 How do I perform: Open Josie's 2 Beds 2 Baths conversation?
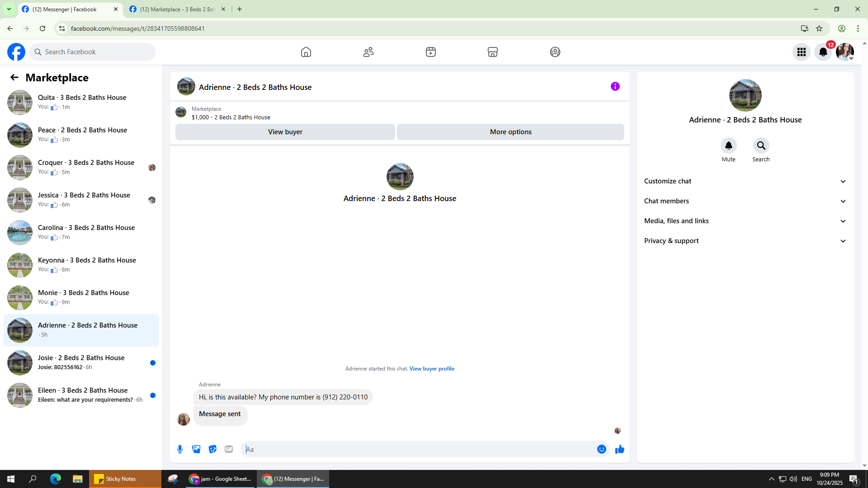81,362
